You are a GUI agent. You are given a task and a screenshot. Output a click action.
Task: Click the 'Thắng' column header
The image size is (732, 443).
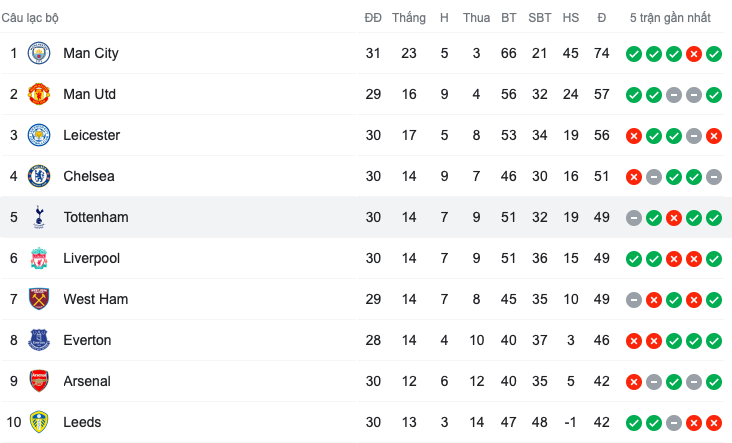(408, 17)
